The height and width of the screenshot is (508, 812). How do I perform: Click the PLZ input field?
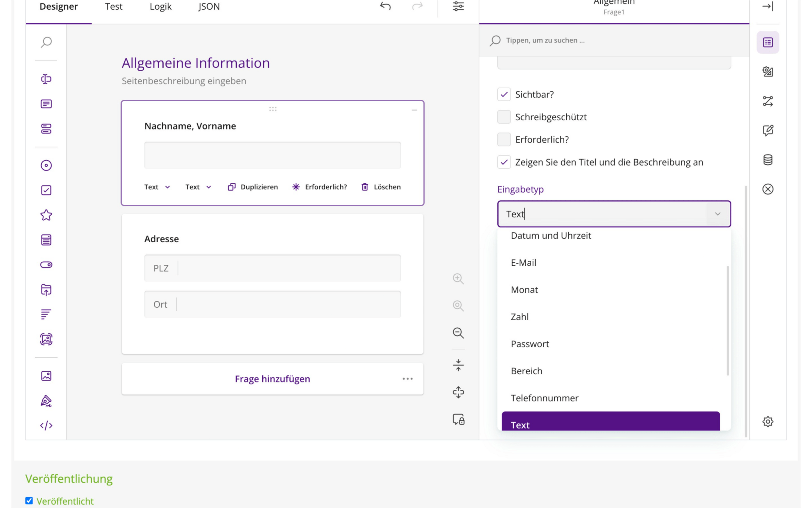pos(273,268)
